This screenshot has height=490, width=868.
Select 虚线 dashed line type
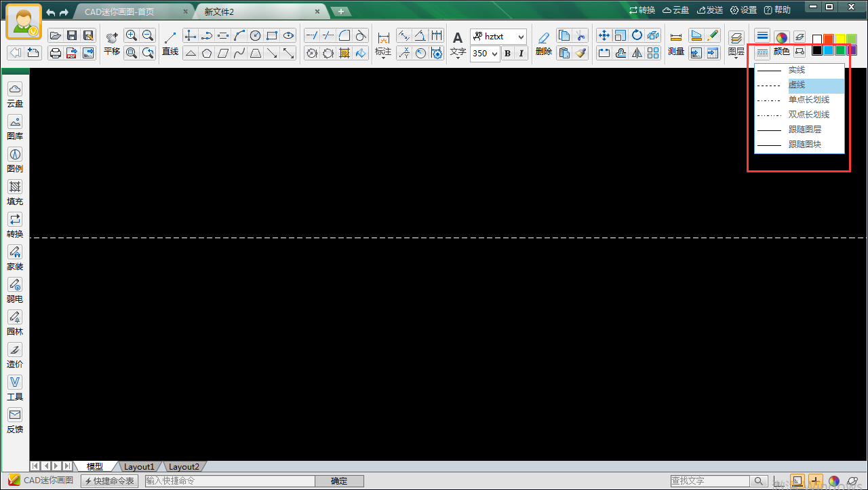coord(800,86)
